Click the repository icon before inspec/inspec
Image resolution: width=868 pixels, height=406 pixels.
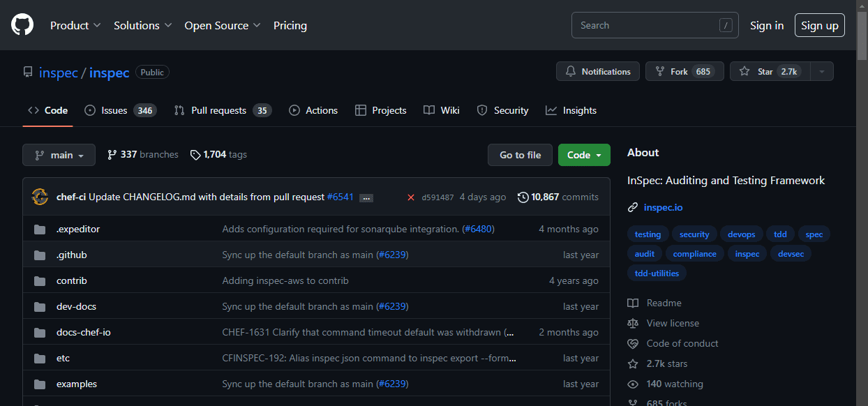(28, 72)
